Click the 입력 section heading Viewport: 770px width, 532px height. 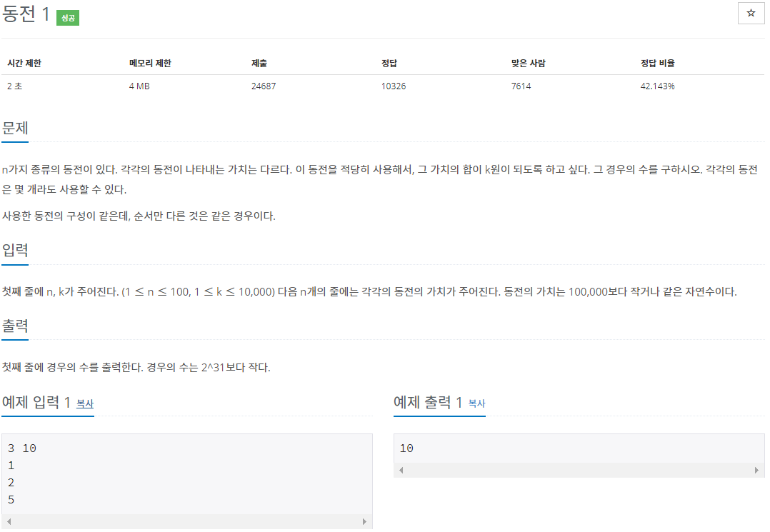(15, 251)
